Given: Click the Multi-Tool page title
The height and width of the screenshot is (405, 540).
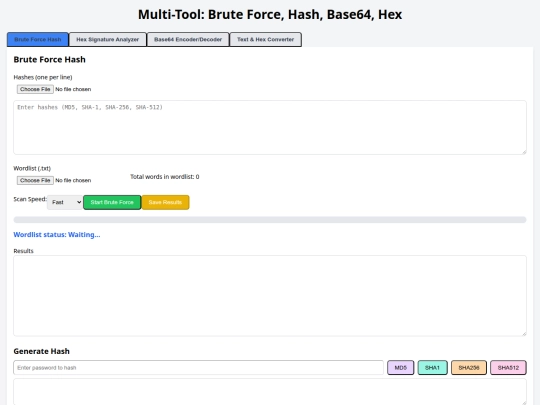Looking at the screenshot, I should 270,14.
